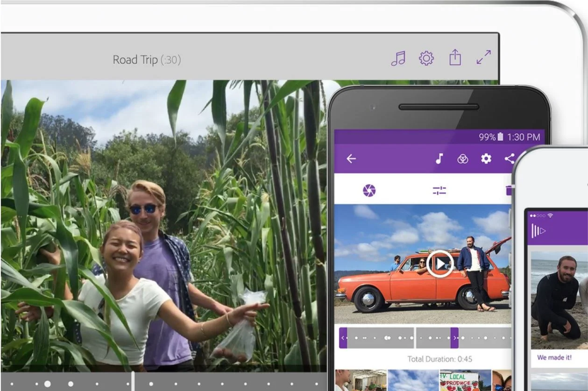Open the music settings on the tablet toolbar
Image resolution: width=588 pixels, height=391 pixels.
click(x=399, y=58)
